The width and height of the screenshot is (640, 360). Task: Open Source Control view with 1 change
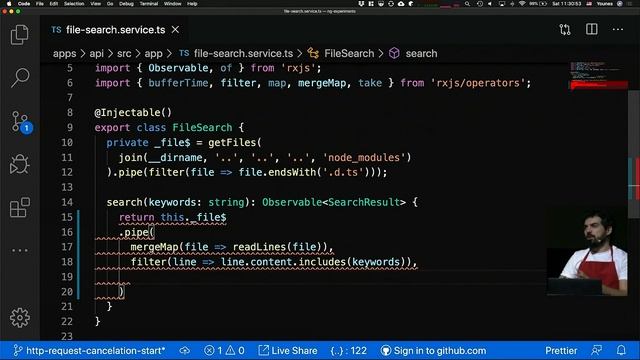[20, 122]
